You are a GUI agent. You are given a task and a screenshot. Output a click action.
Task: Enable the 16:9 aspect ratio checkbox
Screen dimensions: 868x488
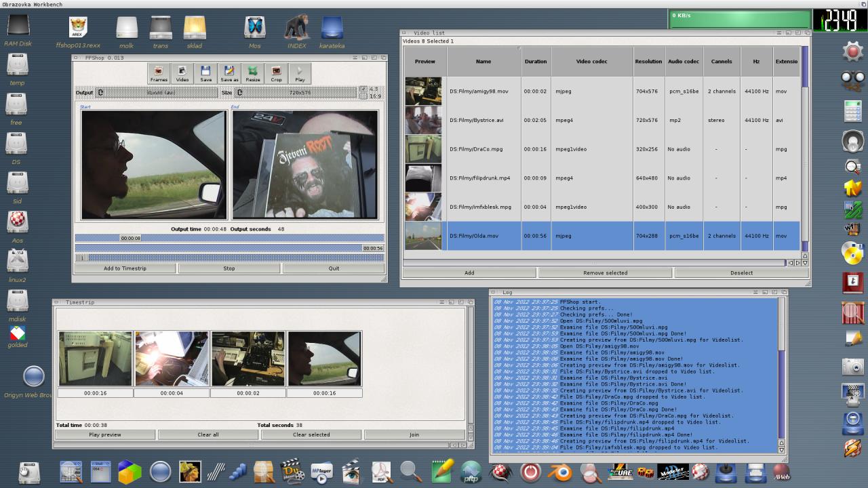tap(363, 96)
